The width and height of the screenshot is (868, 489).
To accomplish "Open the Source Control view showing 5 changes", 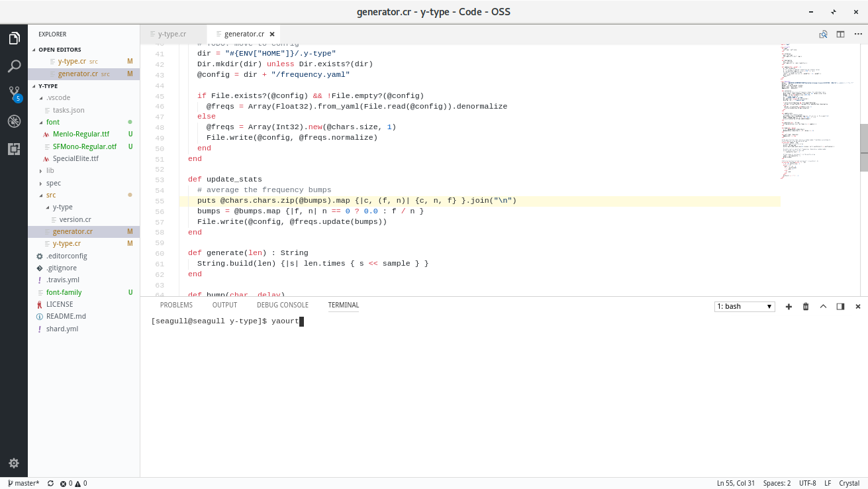I will [x=13, y=93].
